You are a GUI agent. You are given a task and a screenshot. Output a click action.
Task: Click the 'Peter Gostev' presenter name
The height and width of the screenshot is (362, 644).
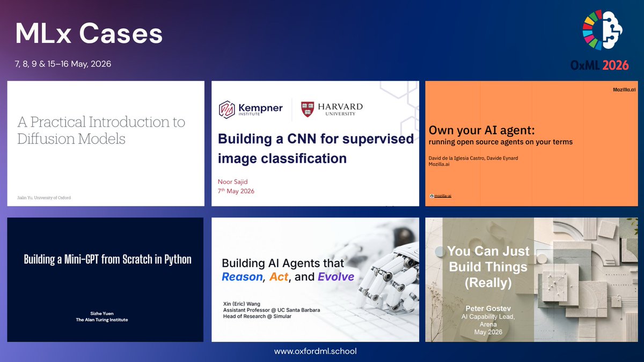click(488, 308)
